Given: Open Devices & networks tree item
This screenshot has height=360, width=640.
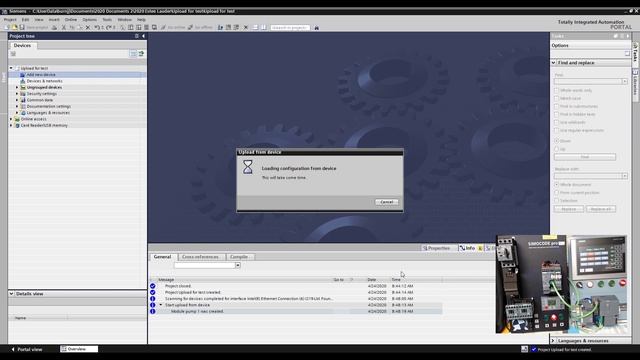Looking at the screenshot, I should pyautogui.click(x=44, y=81).
